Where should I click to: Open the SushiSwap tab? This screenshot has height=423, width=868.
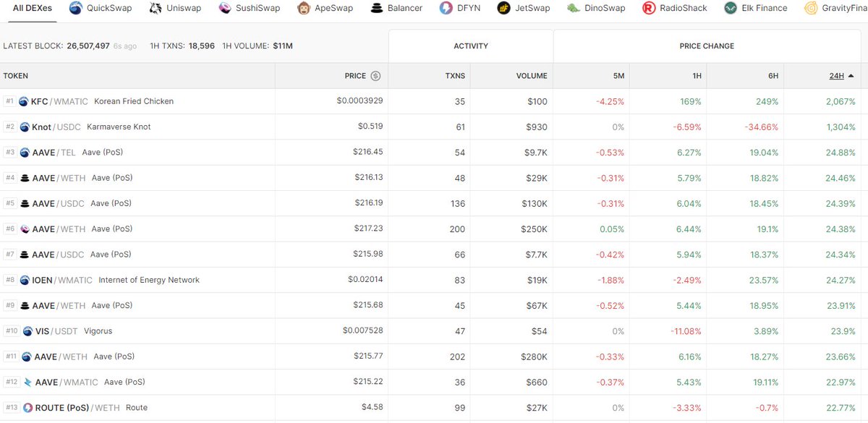248,8
